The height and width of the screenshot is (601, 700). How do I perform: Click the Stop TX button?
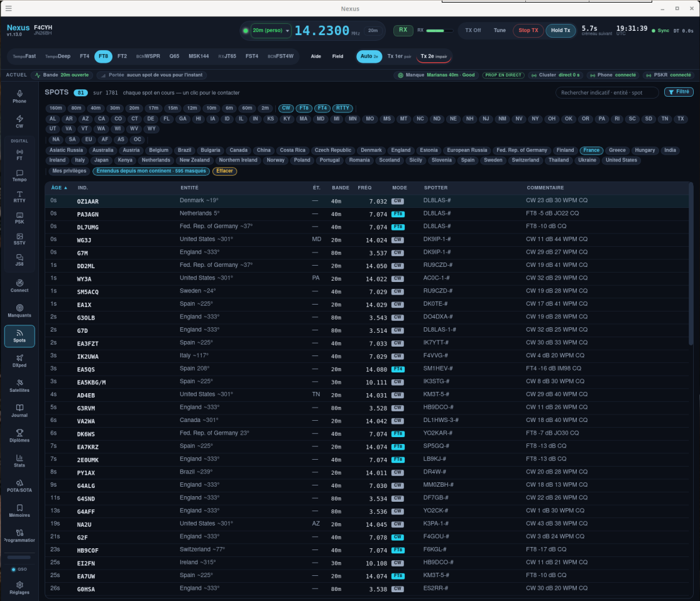coord(528,30)
